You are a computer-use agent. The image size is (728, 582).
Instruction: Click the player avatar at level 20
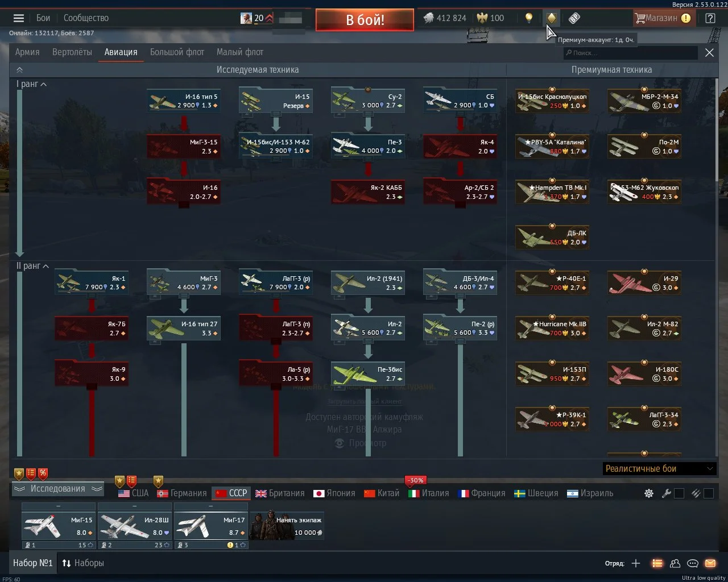click(246, 18)
